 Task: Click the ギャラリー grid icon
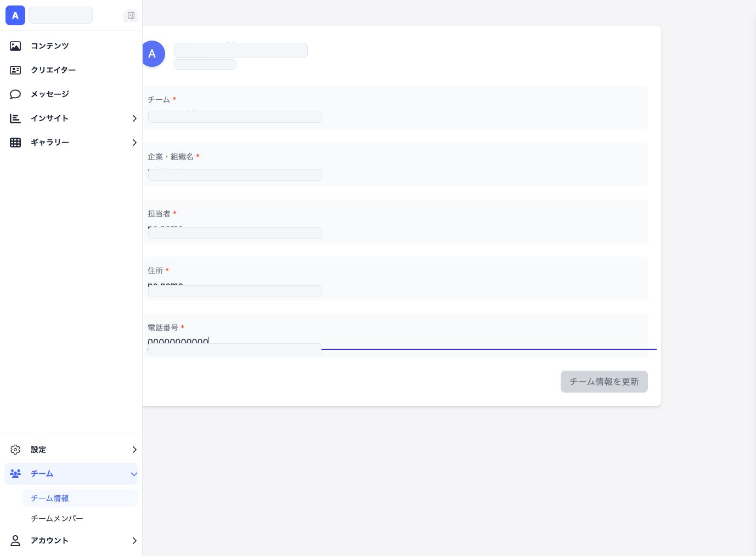pyautogui.click(x=15, y=143)
